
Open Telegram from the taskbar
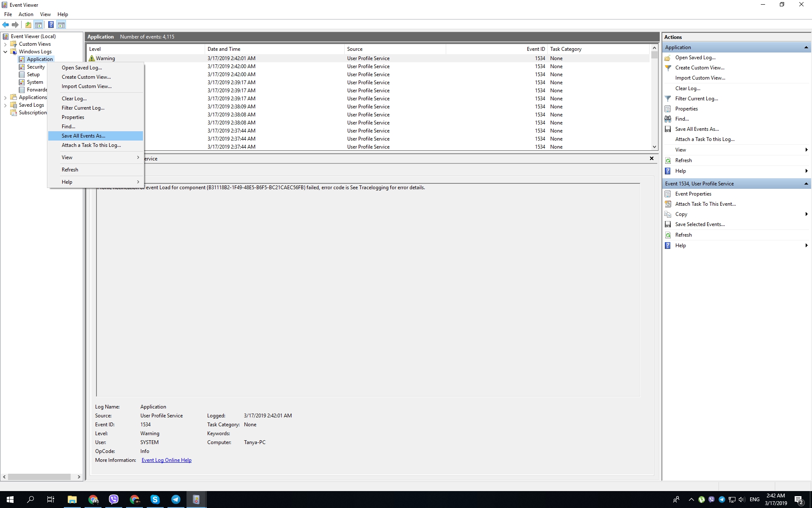tap(176, 500)
